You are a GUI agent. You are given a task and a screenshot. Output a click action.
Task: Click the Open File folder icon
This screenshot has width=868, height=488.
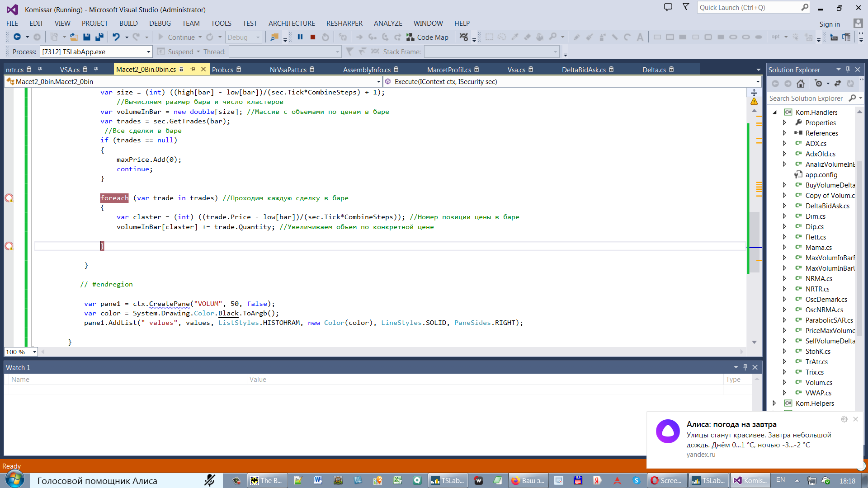click(x=74, y=37)
